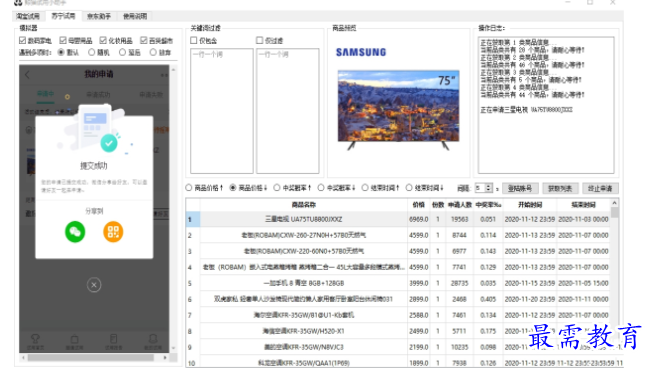Open the 申请中 tab in emulator
The height and width of the screenshot is (368, 650).
(46, 94)
